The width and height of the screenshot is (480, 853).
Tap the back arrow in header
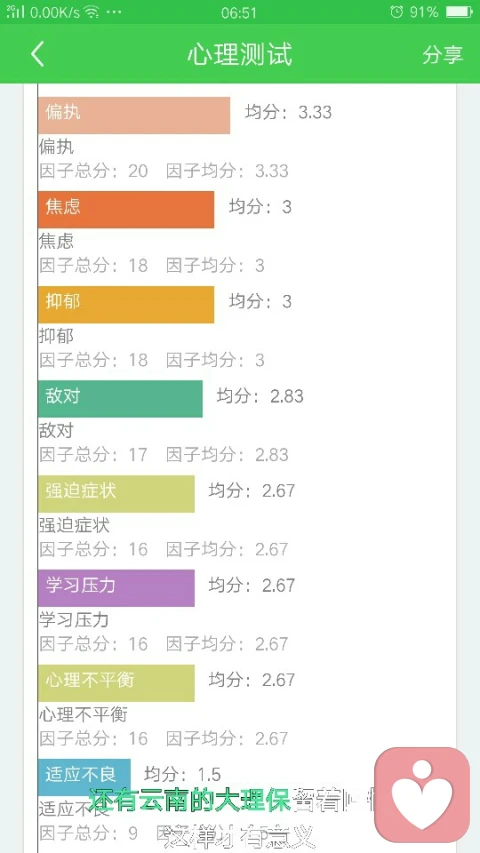38,54
